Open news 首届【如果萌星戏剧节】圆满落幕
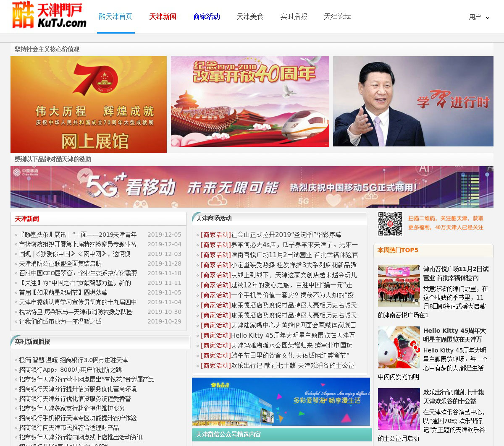Screen dimensions: 504x446 pos(63,292)
